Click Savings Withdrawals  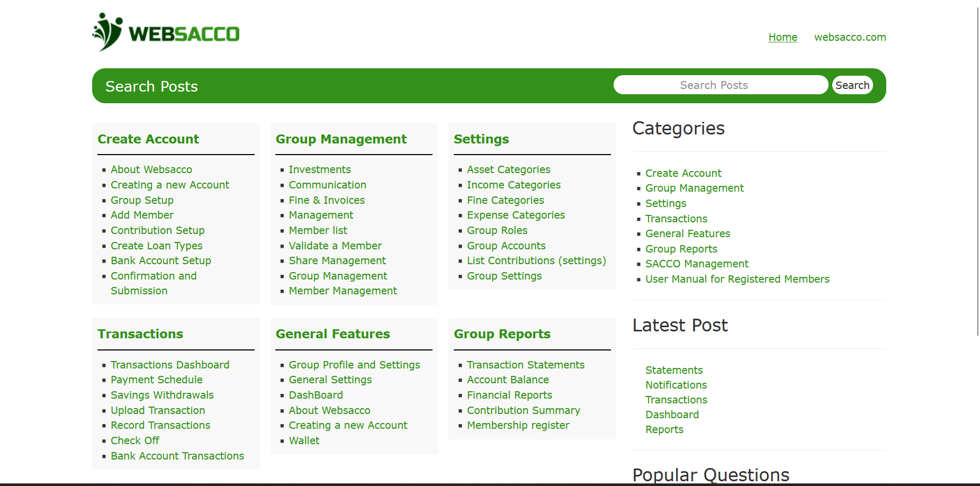(162, 395)
